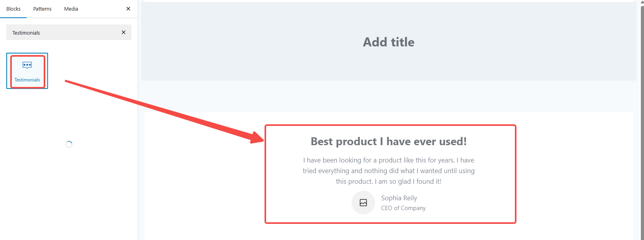Viewport: 644px width, 240px height.
Task: Click the Add title placeholder
Action: pos(389,42)
